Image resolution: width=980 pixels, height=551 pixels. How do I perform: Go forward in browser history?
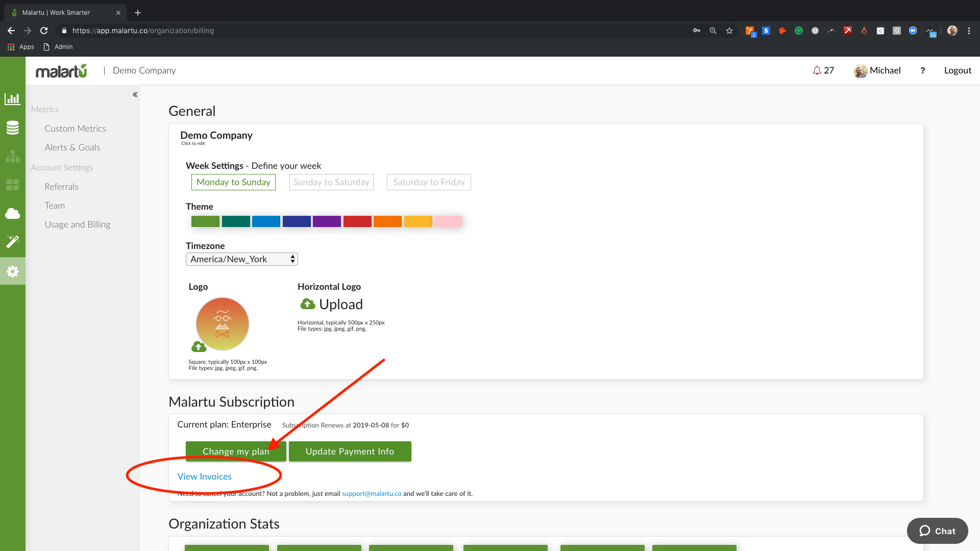28,31
